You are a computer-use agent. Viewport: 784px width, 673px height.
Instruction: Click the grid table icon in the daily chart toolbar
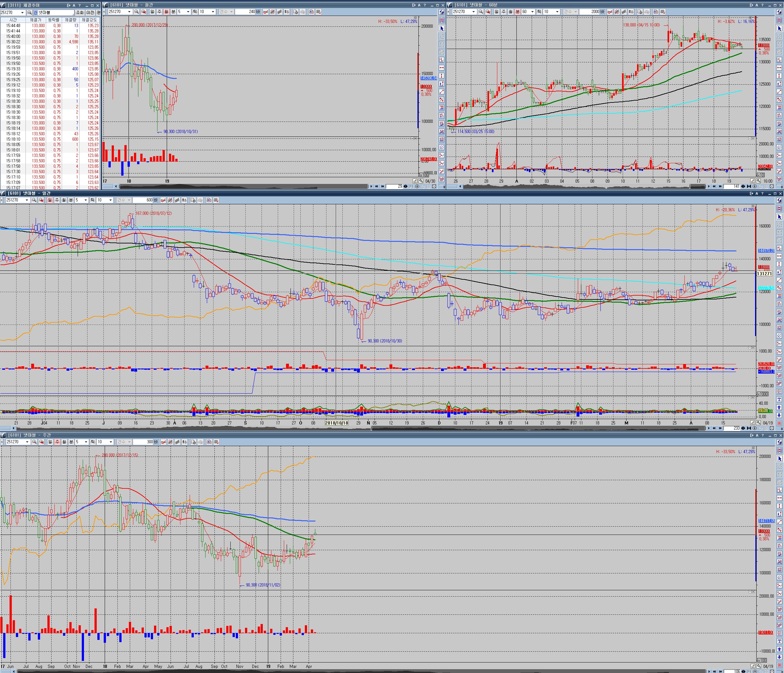[x=216, y=200]
